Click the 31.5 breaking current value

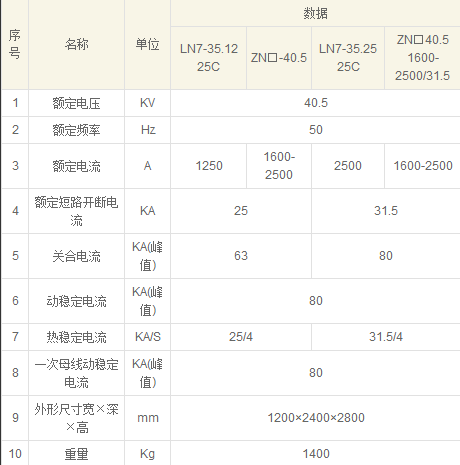(x=386, y=211)
